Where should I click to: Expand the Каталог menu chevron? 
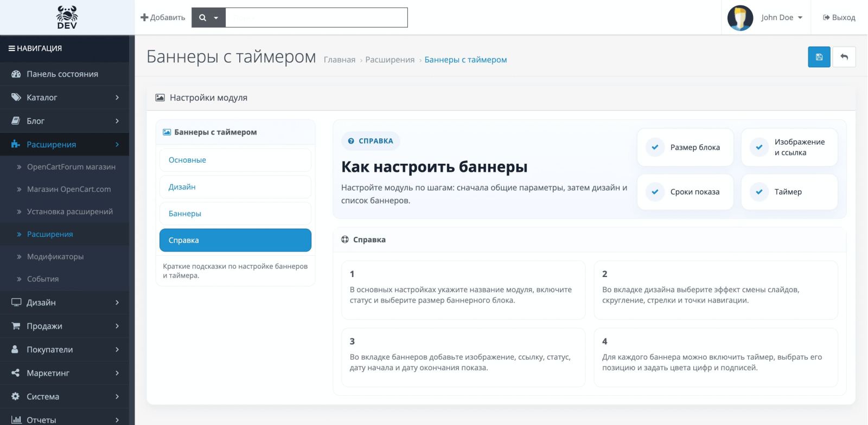click(x=117, y=98)
